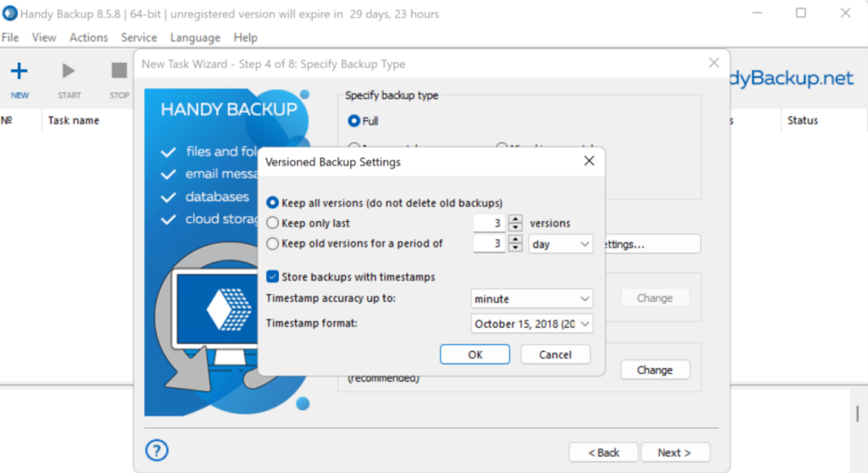Select Keep old versions for a period
The width and height of the screenshot is (868, 473).
coord(272,243)
